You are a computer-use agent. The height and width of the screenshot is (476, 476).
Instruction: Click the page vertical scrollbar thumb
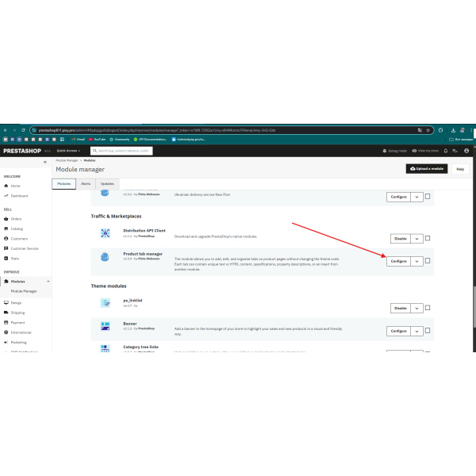point(474,306)
